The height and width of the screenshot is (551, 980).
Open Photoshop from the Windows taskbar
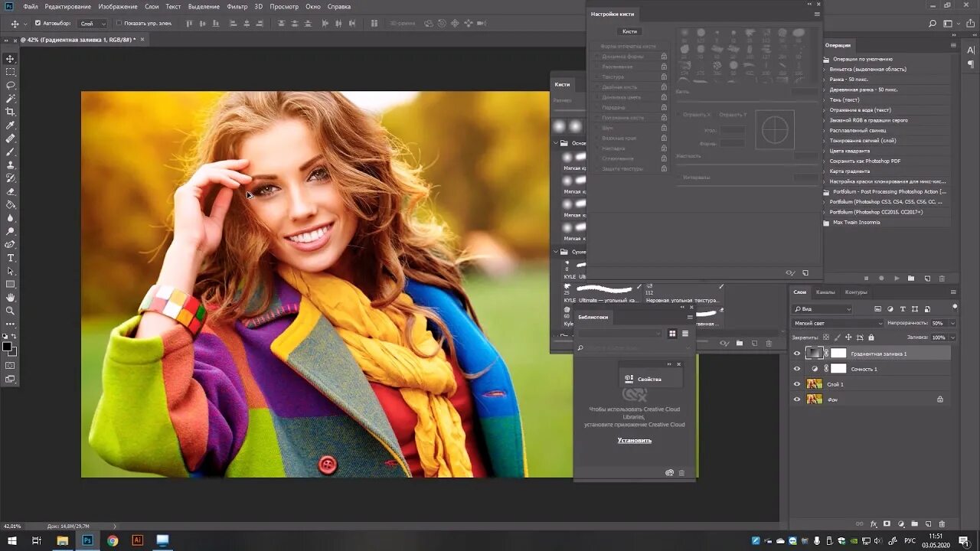click(87, 540)
